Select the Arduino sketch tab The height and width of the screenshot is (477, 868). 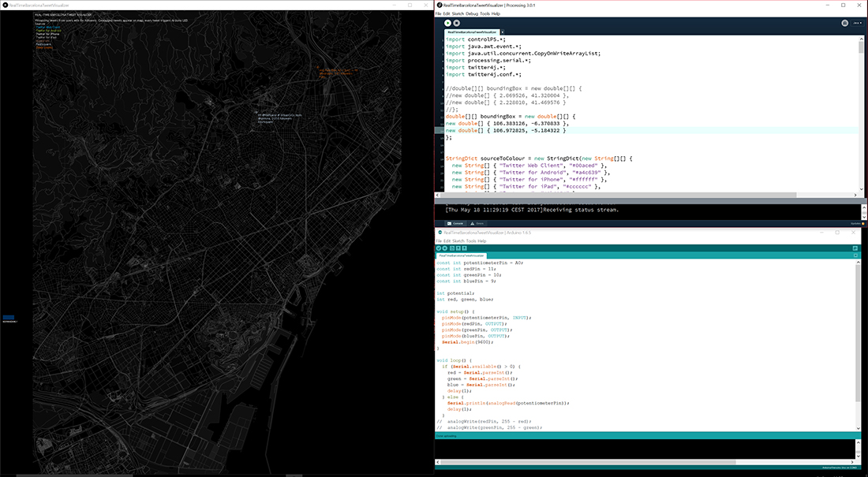click(x=461, y=256)
